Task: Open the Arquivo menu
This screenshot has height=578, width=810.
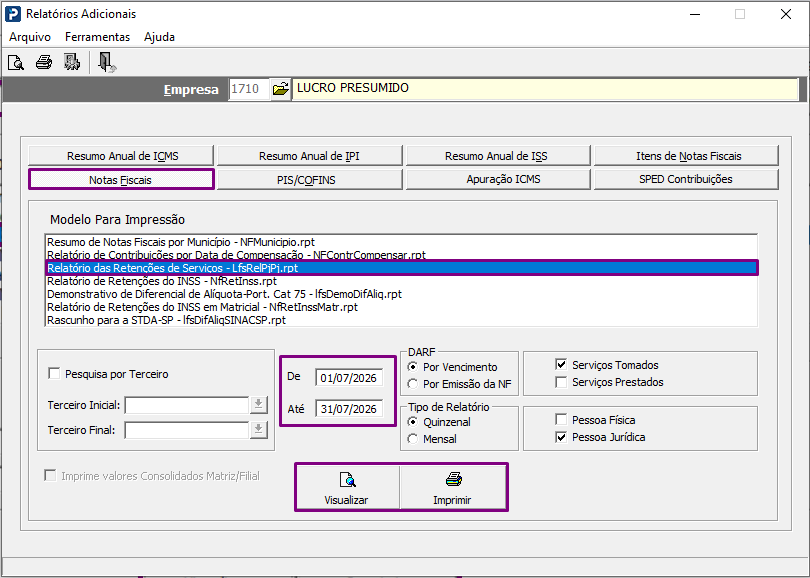Action: (x=30, y=37)
